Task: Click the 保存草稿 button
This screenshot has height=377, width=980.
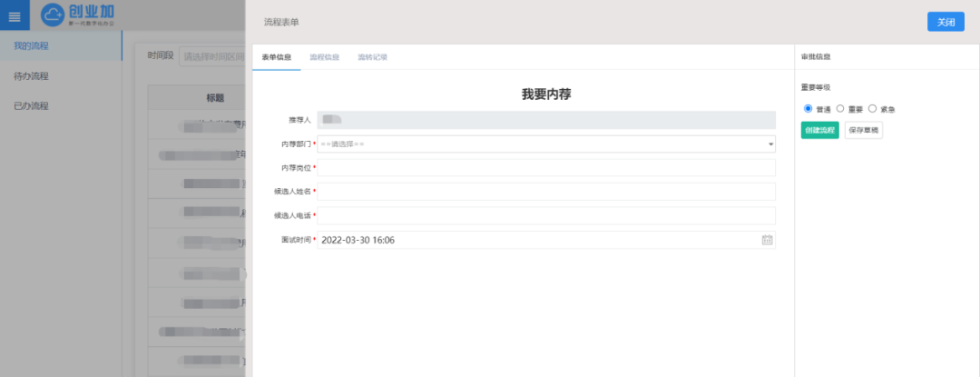Action: pos(864,130)
